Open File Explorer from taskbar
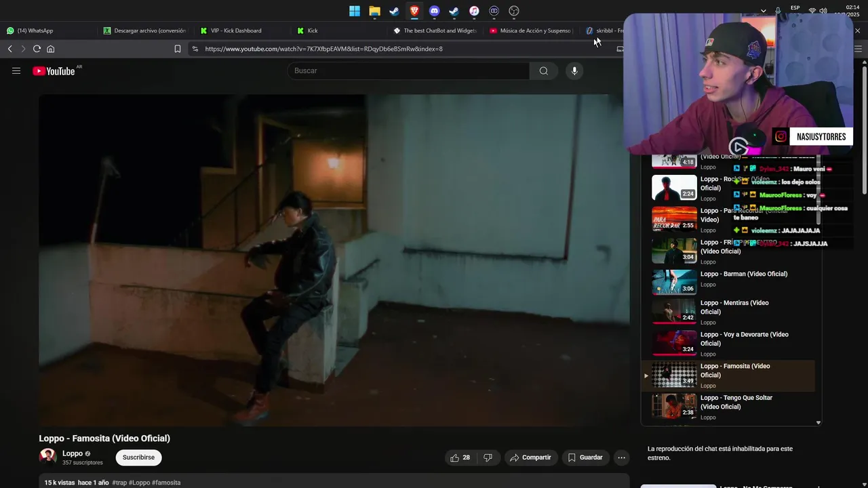The height and width of the screenshot is (488, 868). pos(374,11)
